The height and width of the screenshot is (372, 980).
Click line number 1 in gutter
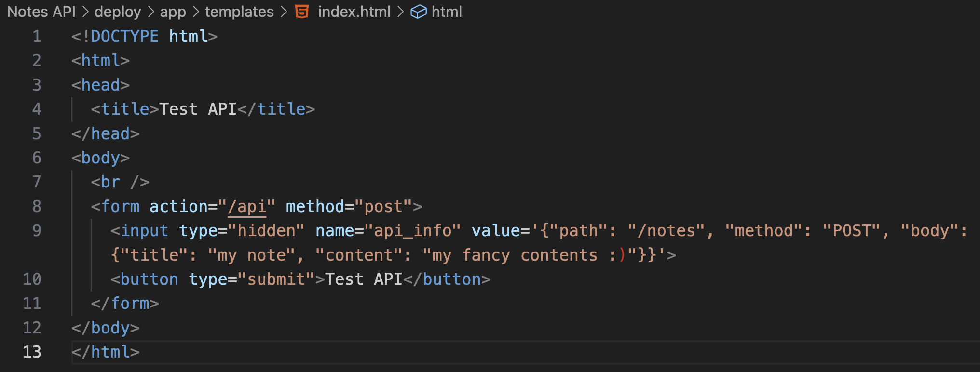pos(37,37)
